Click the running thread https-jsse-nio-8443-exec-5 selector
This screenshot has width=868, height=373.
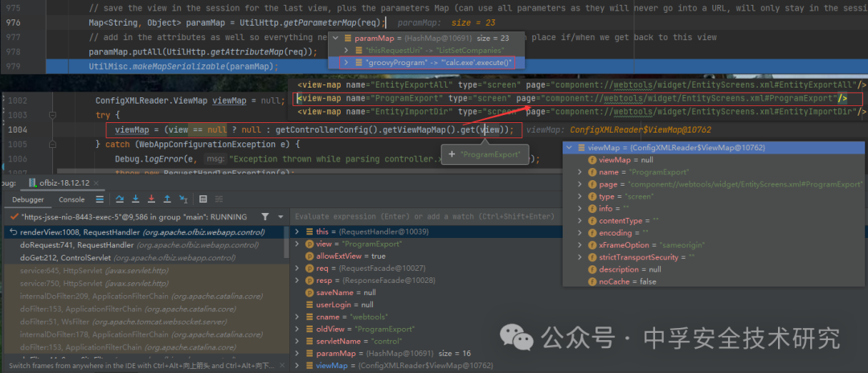coord(133,216)
